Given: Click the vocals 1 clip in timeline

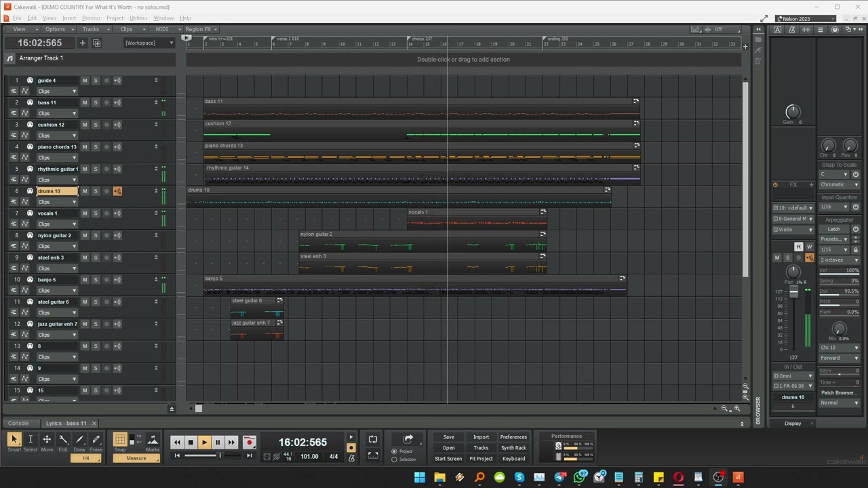Looking at the screenshot, I should (x=477, y=218).
